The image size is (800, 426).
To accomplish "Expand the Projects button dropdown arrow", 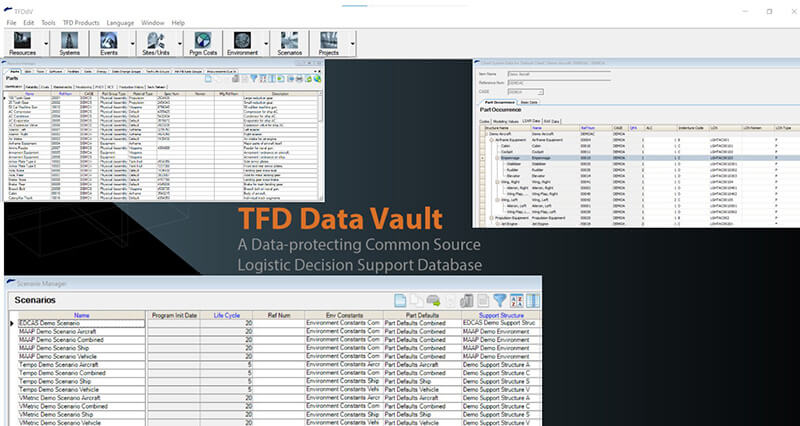I will click(x=353, y=44).
